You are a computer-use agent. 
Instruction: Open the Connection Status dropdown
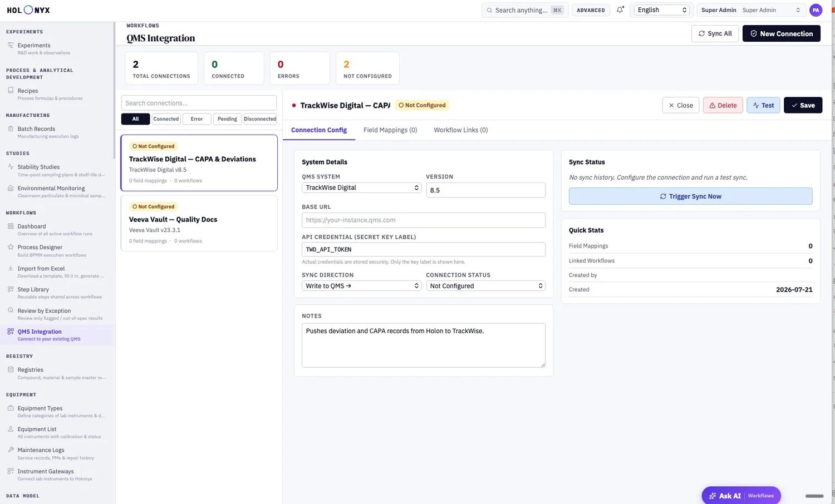pos(486,286)
